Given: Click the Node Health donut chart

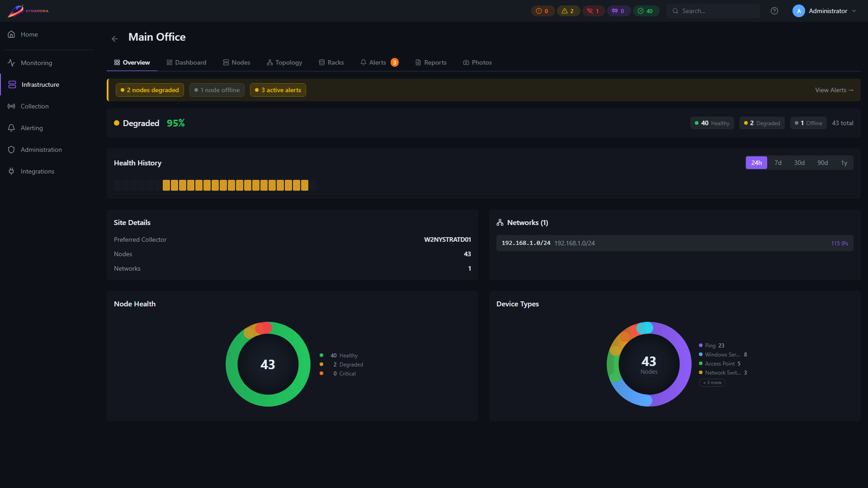Looking at the screenshot, I should pos(268,364).
